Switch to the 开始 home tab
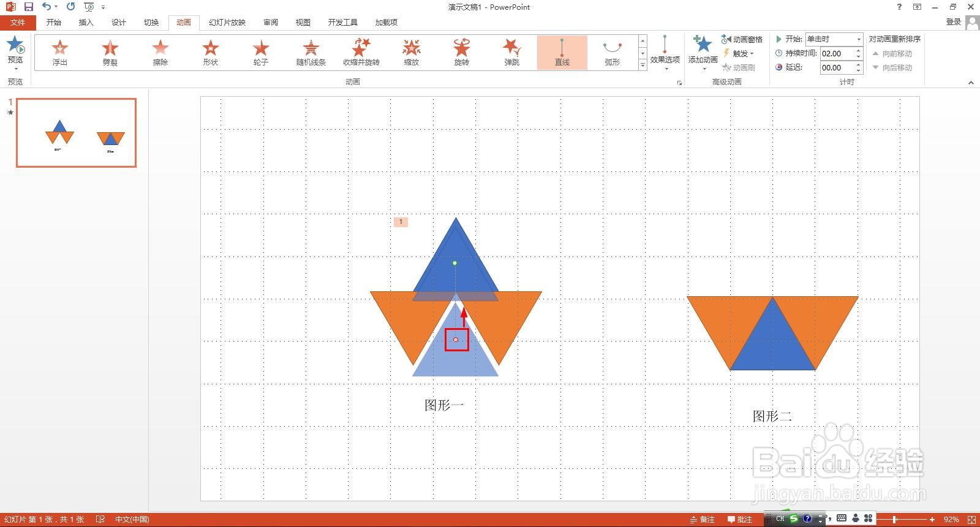The width and height of the screenshot is (980, 527). (x=54, y=22)
